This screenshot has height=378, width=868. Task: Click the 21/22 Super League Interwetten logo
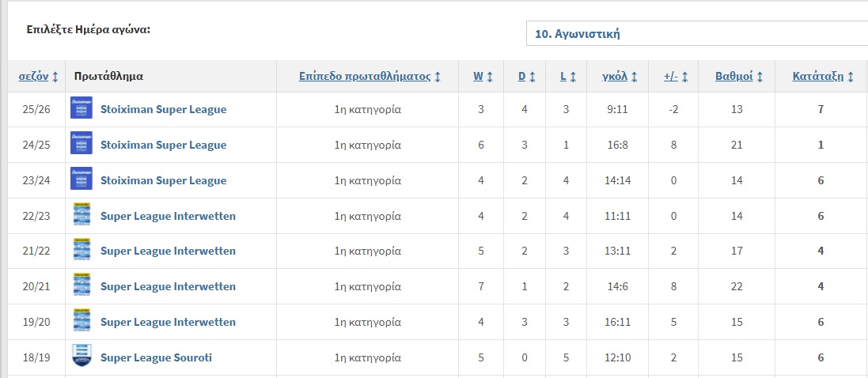81,251
